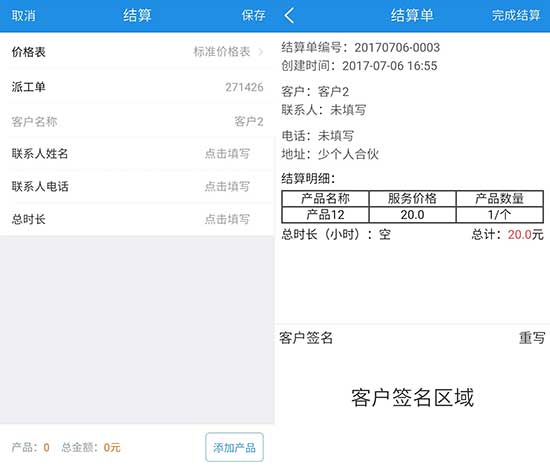Finish with 完成结算 button
Viewport: 550px width, 469px height.
pos(515,15)
